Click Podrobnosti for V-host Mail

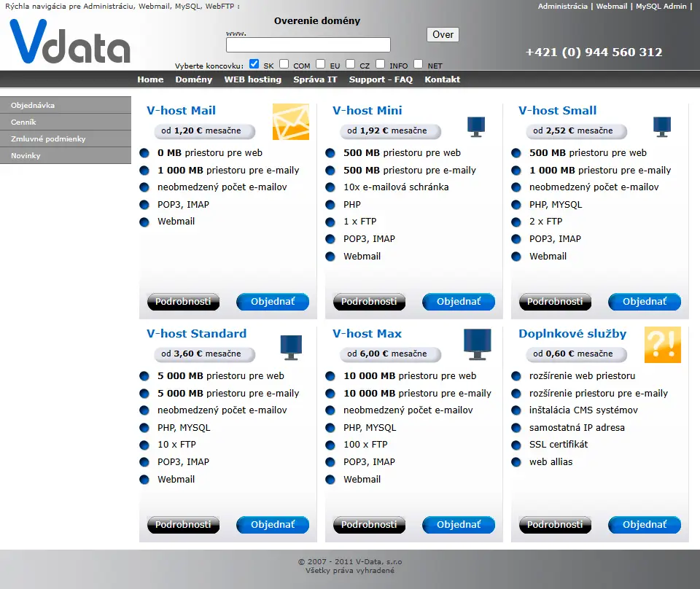click(184, 302)
